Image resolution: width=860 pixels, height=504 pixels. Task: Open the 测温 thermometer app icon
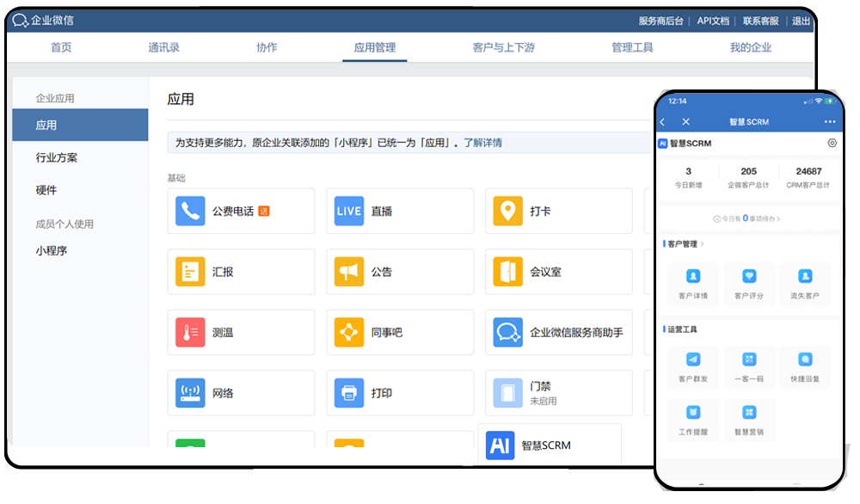click(x=190, y=332)
